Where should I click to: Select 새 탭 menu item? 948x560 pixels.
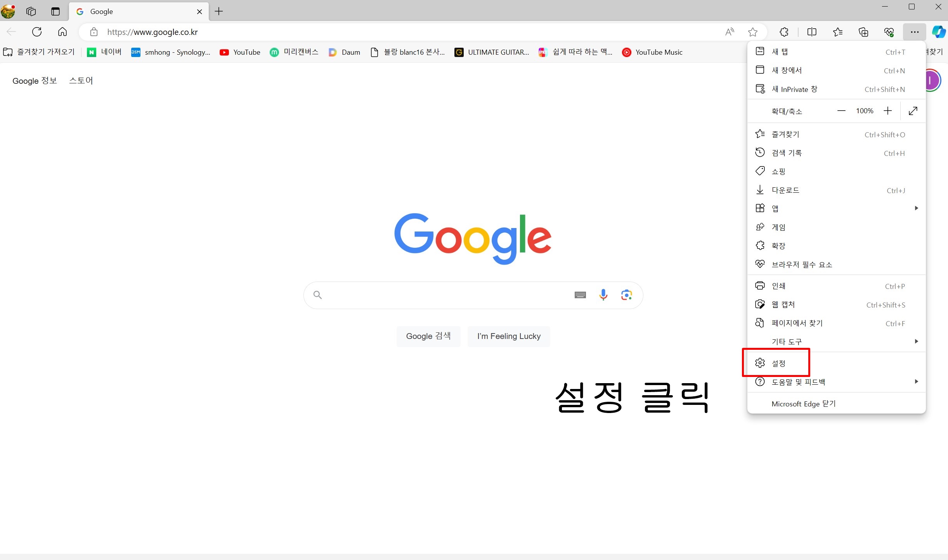[836, 52]
